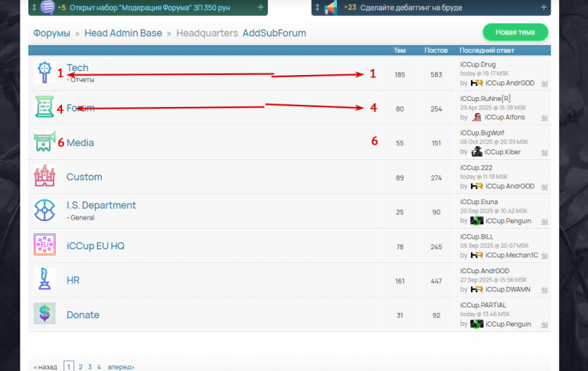Image resolution: width=588 pixels, height=371 pixels.
Task: Expand the debugging banner plus sign
Action: pos(544,7)
